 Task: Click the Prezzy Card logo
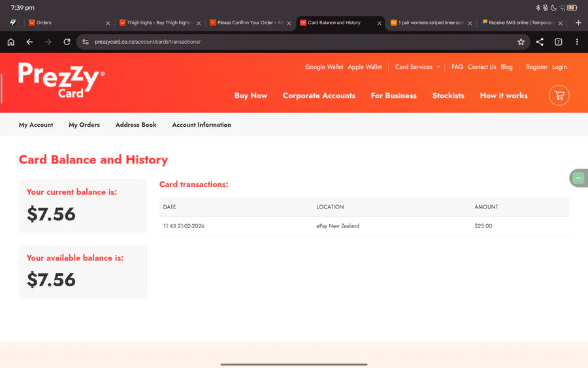click(61, 80)
